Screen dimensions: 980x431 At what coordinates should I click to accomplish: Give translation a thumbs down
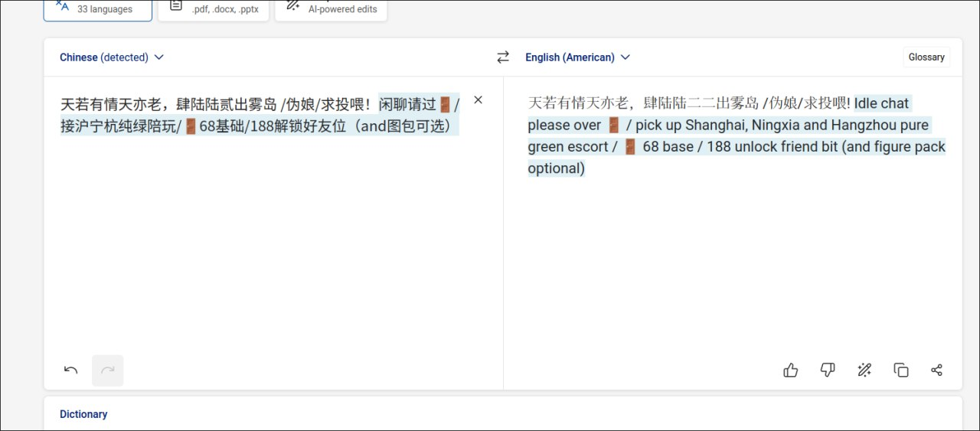(828, 371)
